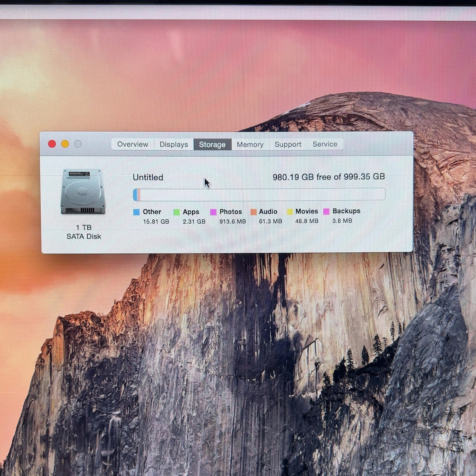This screenshot has height=476, width=476.
Task: Minimize the window with yellow button
Action: (x=65, y=144)
